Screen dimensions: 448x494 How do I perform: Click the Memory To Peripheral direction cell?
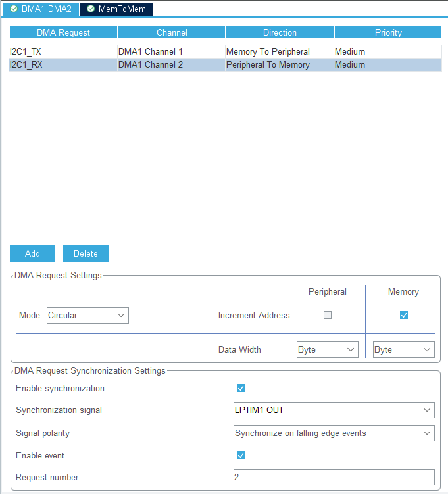pos(280,52)
